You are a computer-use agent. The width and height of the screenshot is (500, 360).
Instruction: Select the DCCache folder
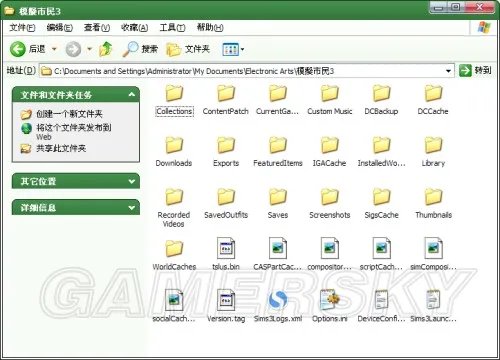[433, 100]
